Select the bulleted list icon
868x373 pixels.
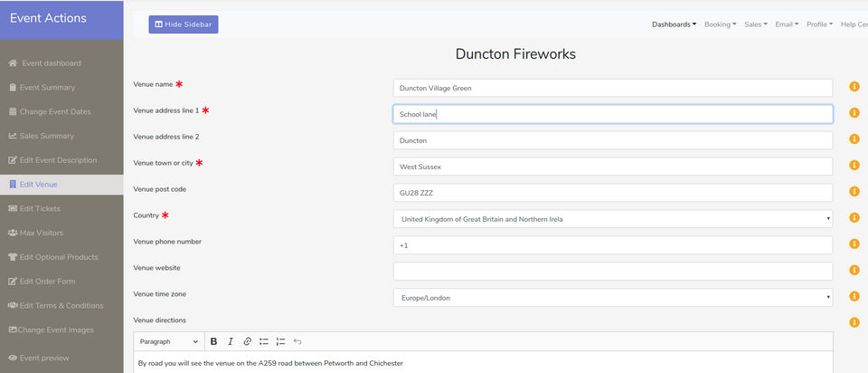(x=264, y=341)
